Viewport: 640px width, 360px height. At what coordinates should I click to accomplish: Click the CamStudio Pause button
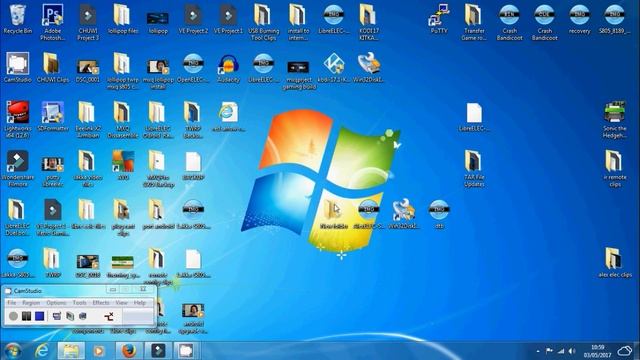click(x=26, y=316)
